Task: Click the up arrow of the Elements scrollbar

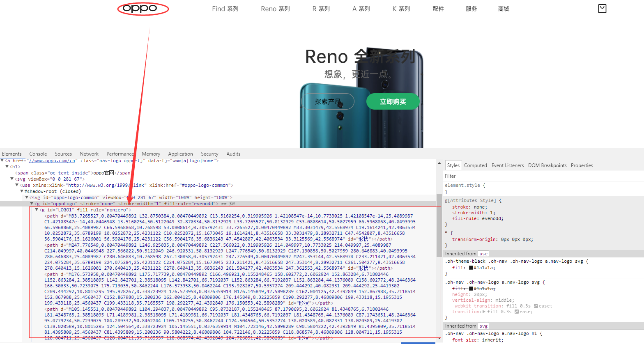Action: pos(439,163)
